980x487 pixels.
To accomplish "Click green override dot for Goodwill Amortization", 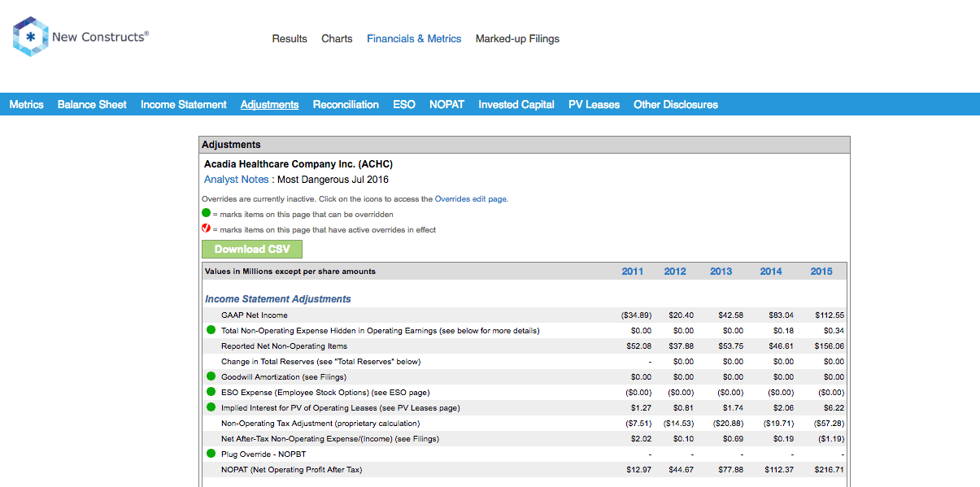I will 211,376.
